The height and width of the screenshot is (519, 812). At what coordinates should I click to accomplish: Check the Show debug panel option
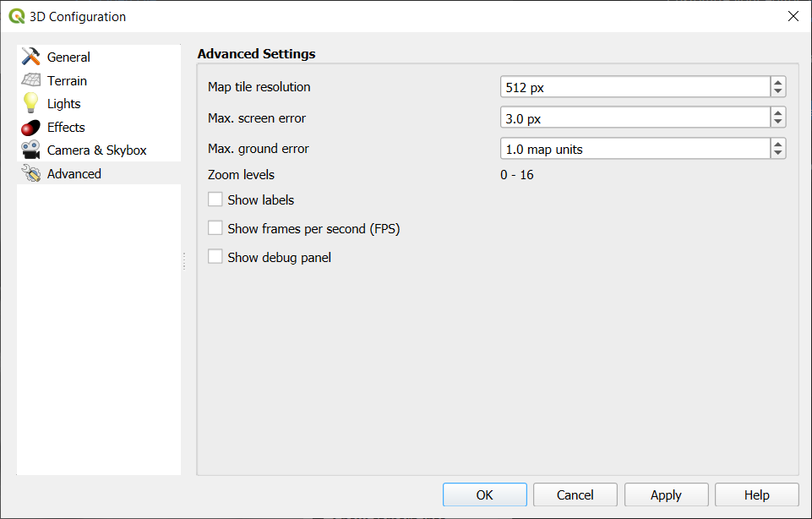[x=215, y=257]
